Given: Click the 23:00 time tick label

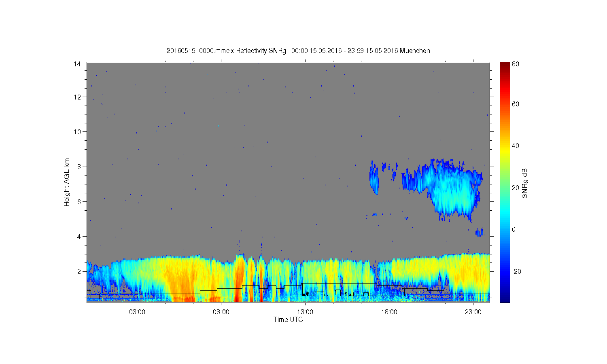Looking at the screenshot, I should coord(473,312).
